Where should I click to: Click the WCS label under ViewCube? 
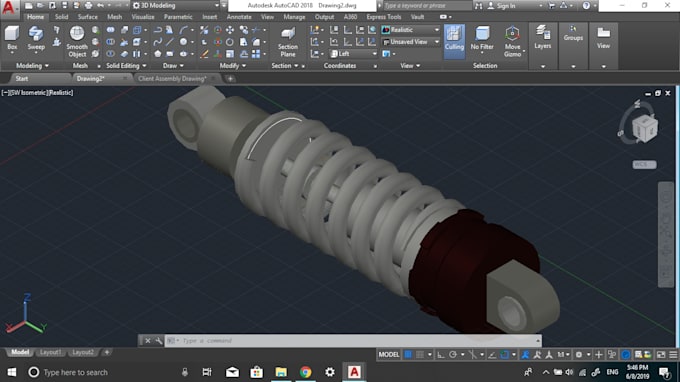[x=644, y=164]
